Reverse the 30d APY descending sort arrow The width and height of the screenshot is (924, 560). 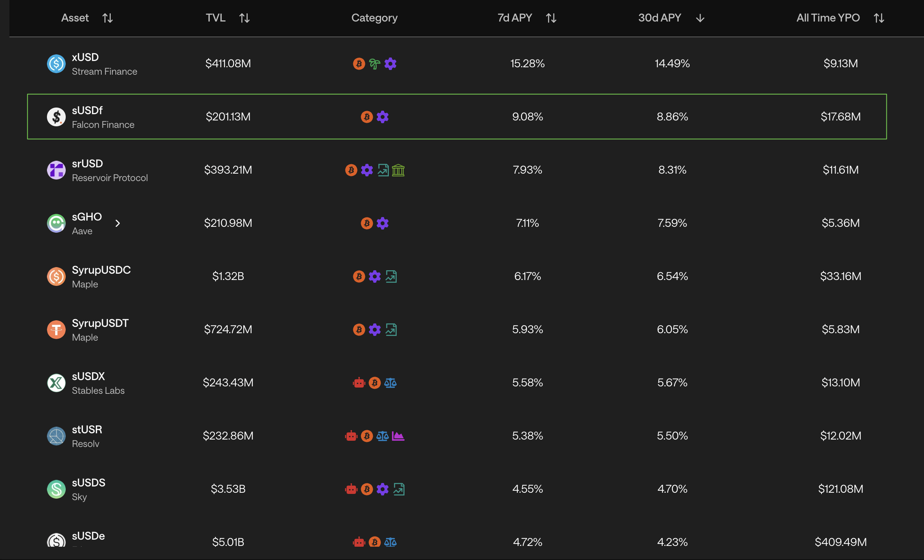coord(700,18)
